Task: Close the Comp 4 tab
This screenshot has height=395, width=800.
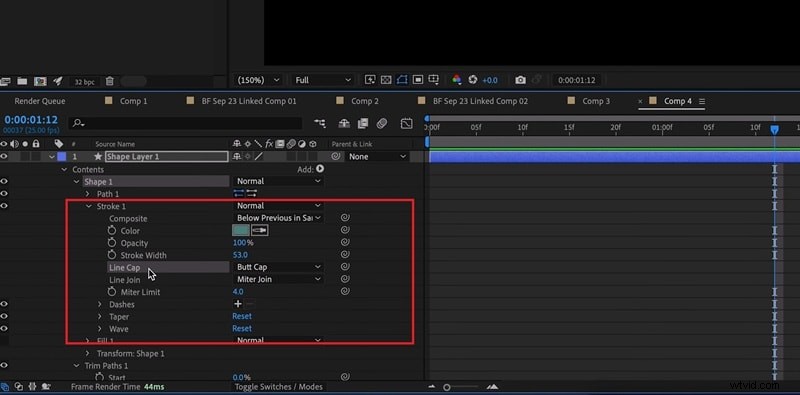Action: coord(640,102)
